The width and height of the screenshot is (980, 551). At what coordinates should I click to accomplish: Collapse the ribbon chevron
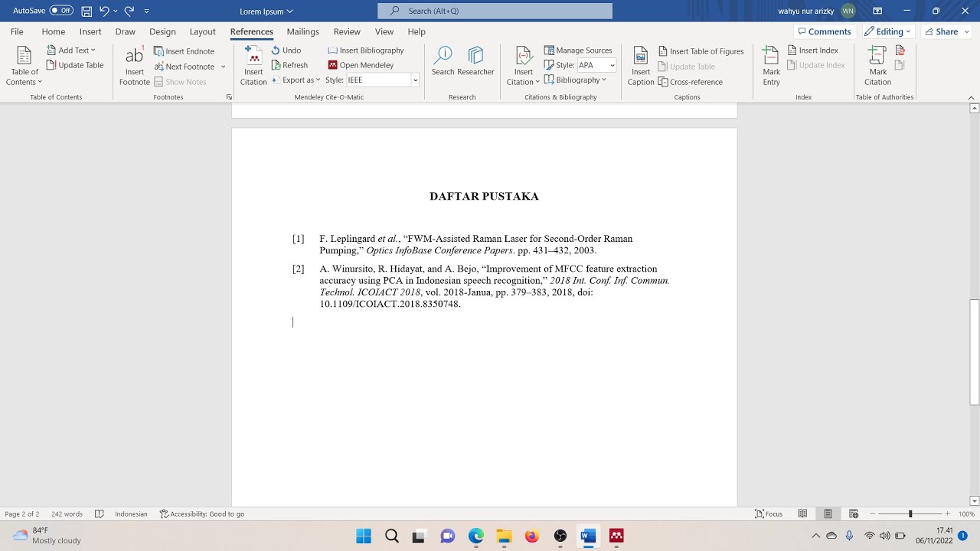point(972,98)
